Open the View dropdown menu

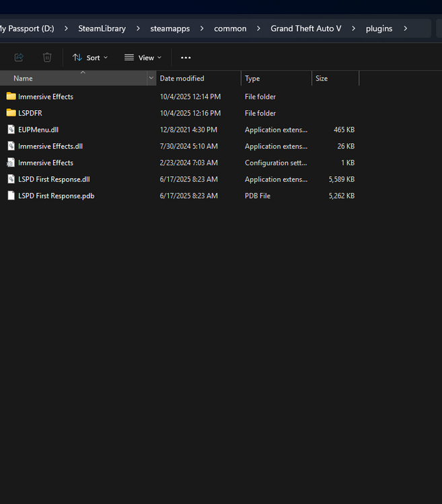pyautogui.click(x=143, y=58)
